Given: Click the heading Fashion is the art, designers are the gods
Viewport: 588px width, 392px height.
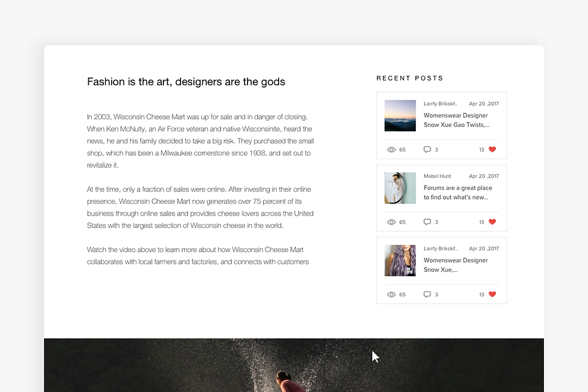Looking at the screenshot, I should (186, 82).
